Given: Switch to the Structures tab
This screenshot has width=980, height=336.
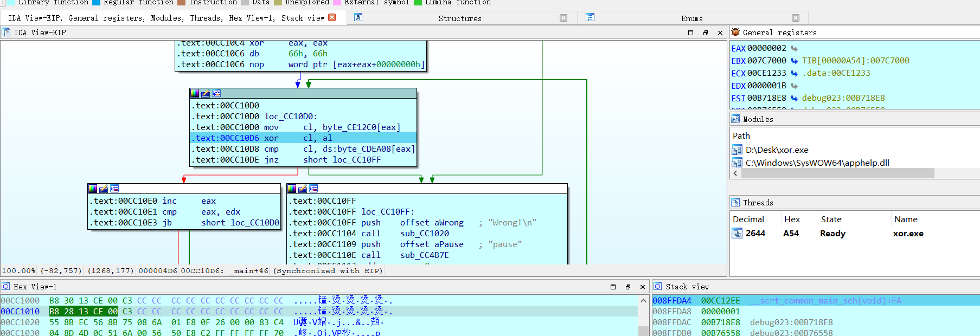Looking at the screenshot, I should (459, 18).
